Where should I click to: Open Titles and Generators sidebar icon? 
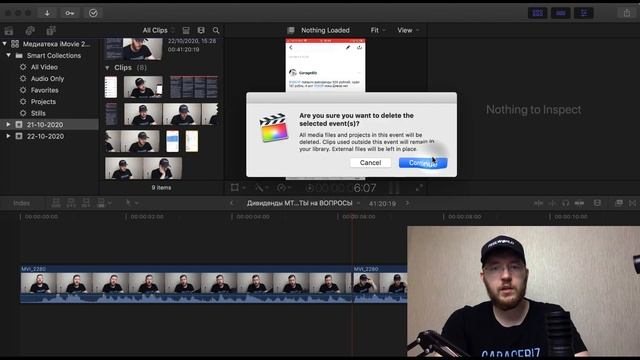click(51, 31)
